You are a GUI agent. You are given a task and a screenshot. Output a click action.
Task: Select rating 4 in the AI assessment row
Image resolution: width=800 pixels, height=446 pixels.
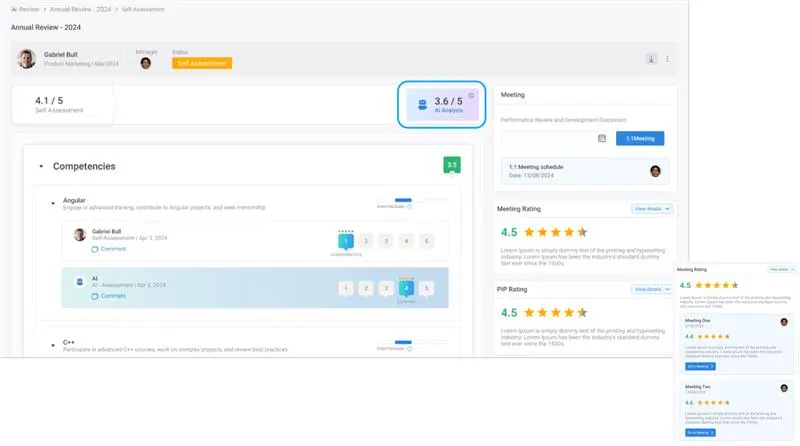pos(406,288)
